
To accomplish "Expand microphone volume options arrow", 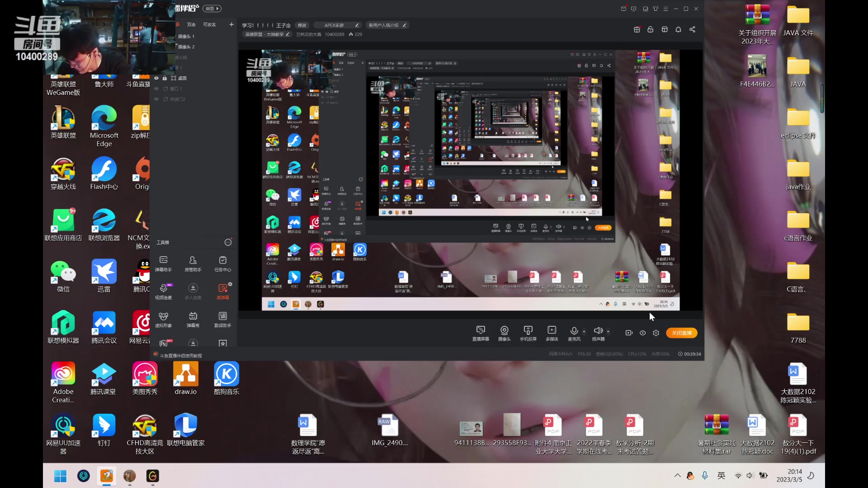I will coord(584,332).
